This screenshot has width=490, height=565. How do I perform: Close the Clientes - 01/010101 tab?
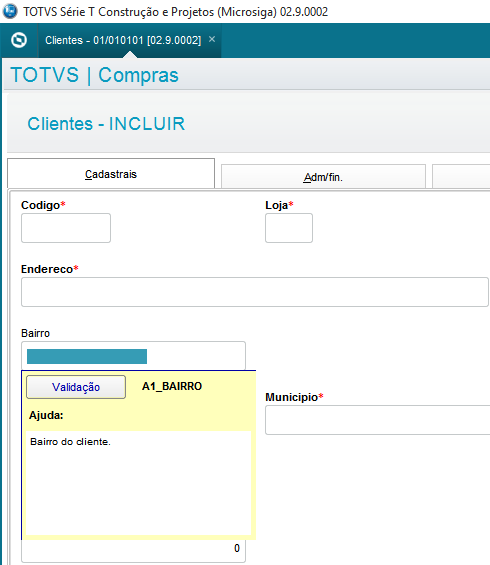point(212,39)
